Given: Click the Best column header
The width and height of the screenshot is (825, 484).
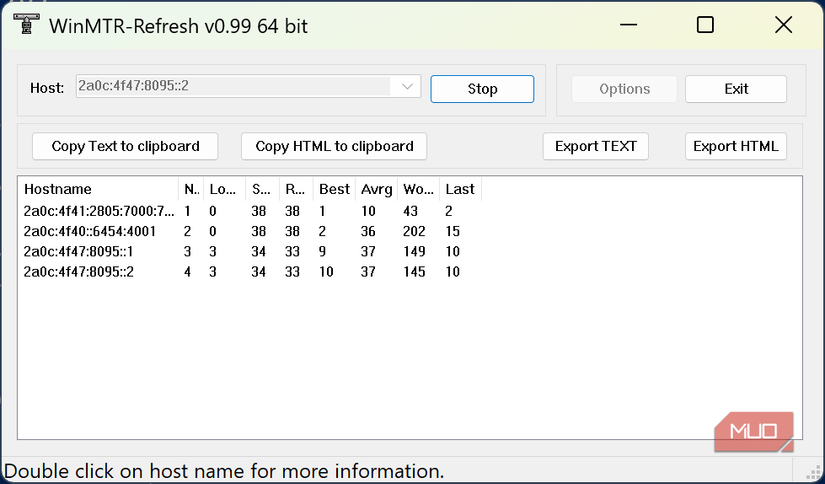Looking at the screenshot, I should point(334,189).
